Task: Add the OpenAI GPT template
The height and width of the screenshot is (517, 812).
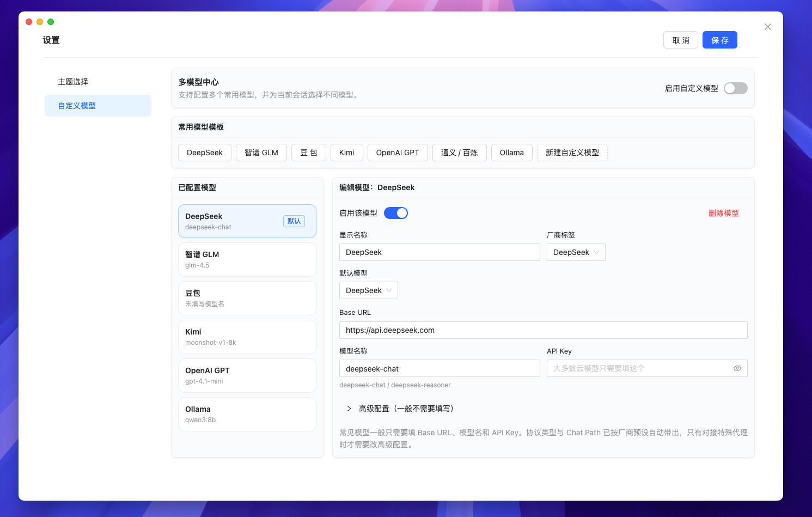Action: click(398, 153)
